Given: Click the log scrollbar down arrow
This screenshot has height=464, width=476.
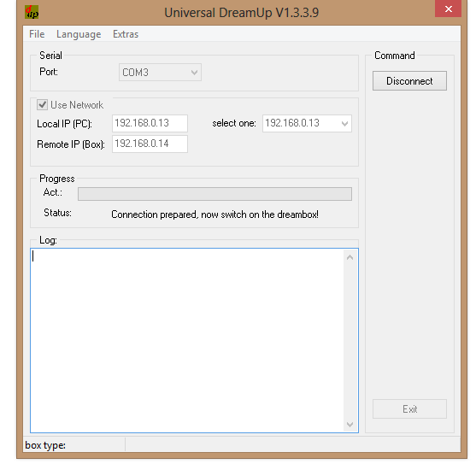Looking at the screenshot, I should pyautogui.click(x=350, y=424).
